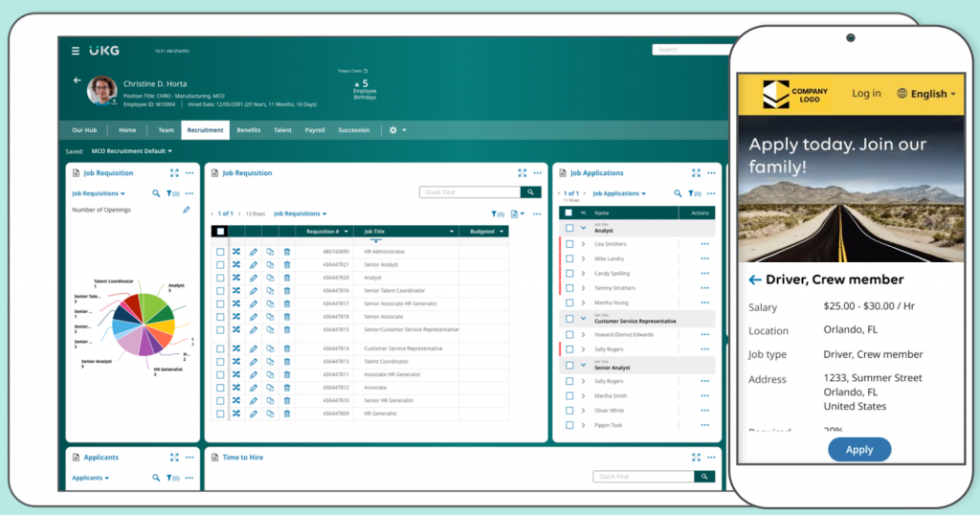Search within the Job Applications panel
Viewport: 980px width, 516px height.
click(x=678, y=194)
